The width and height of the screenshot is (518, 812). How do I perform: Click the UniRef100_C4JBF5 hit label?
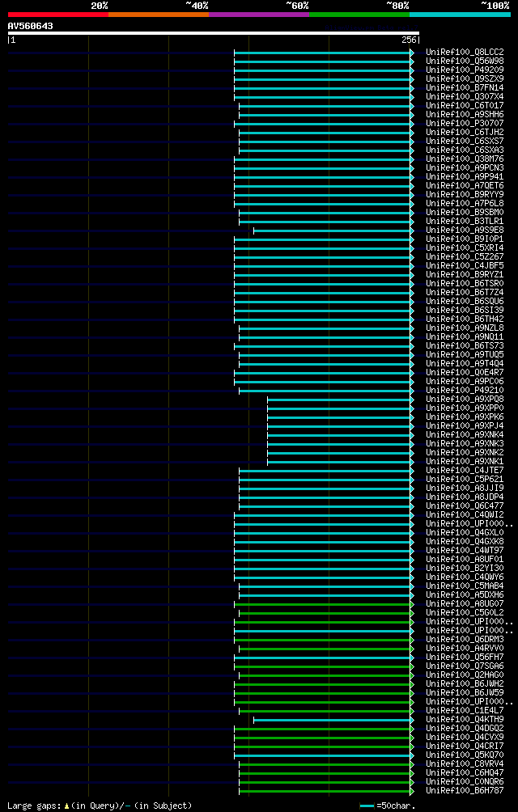465,265
